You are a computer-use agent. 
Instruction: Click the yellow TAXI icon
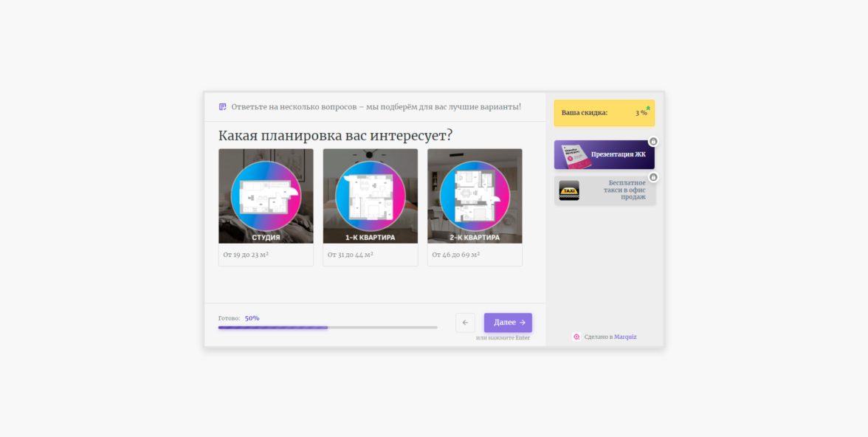(569, 190)
